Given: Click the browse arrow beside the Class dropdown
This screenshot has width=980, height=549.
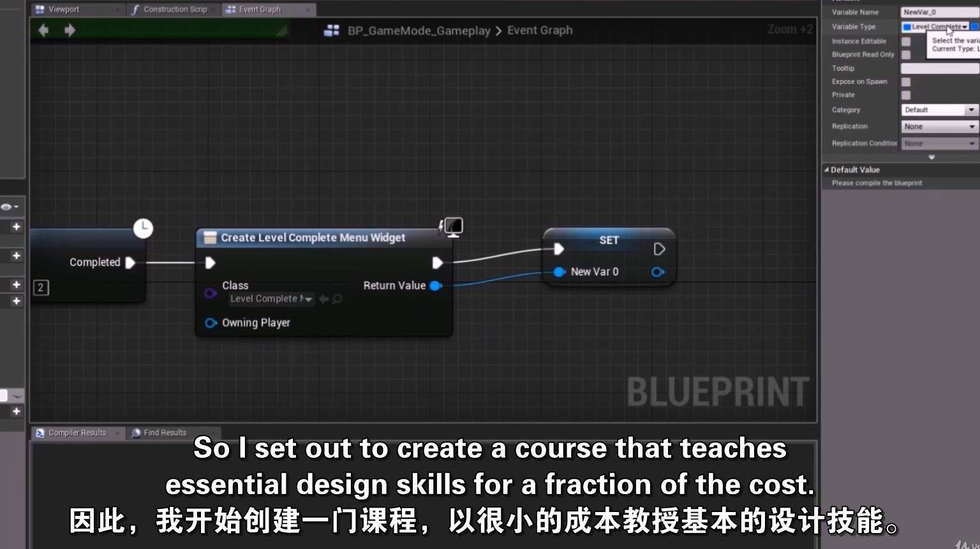Looking at the screenshot, I should tap(323, 298).
